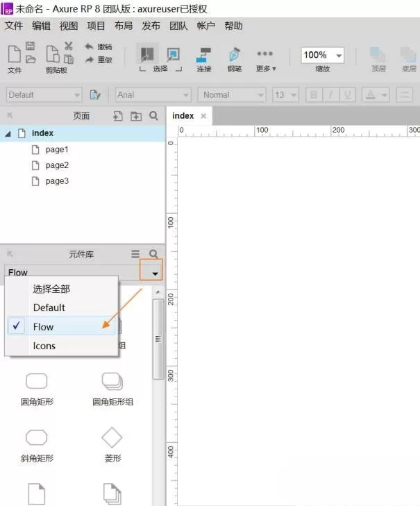Choose the checked Flow library entry
The image size is (420, 506).
click(x=61, y=327)
